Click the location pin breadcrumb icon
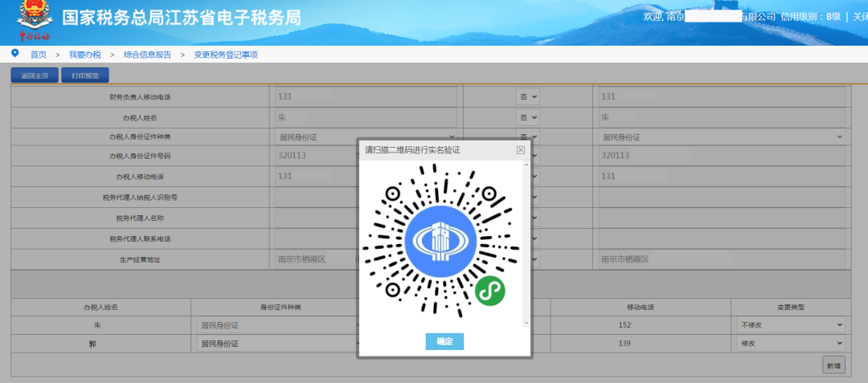 pyautogui.click(x=15, y=54)
